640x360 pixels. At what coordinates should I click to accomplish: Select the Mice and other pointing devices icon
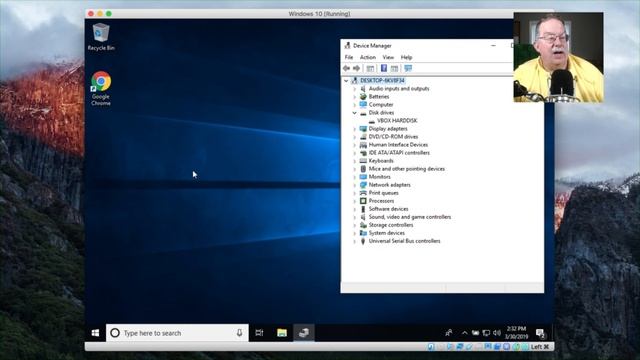(363, 169)
